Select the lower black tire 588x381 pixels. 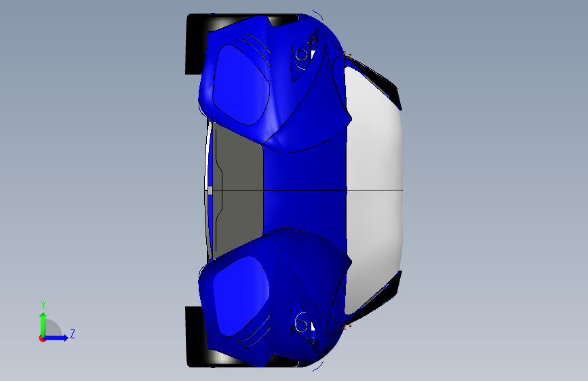click(196, 336)
